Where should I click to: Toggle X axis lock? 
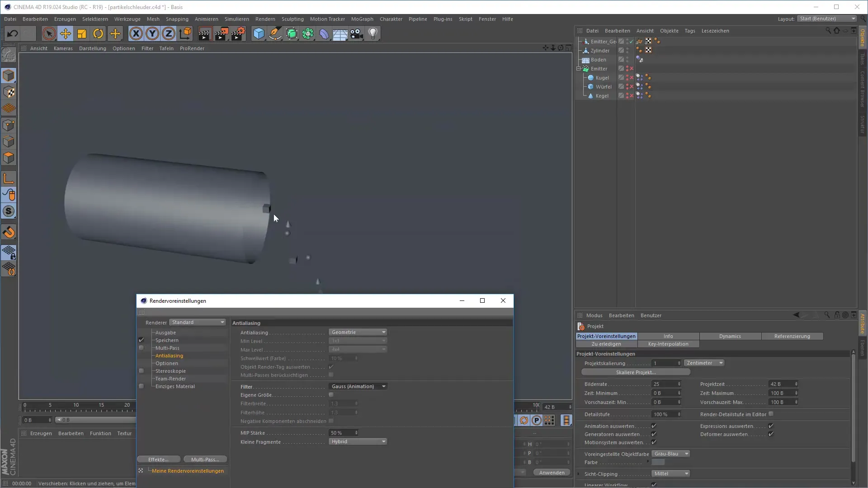136,33
